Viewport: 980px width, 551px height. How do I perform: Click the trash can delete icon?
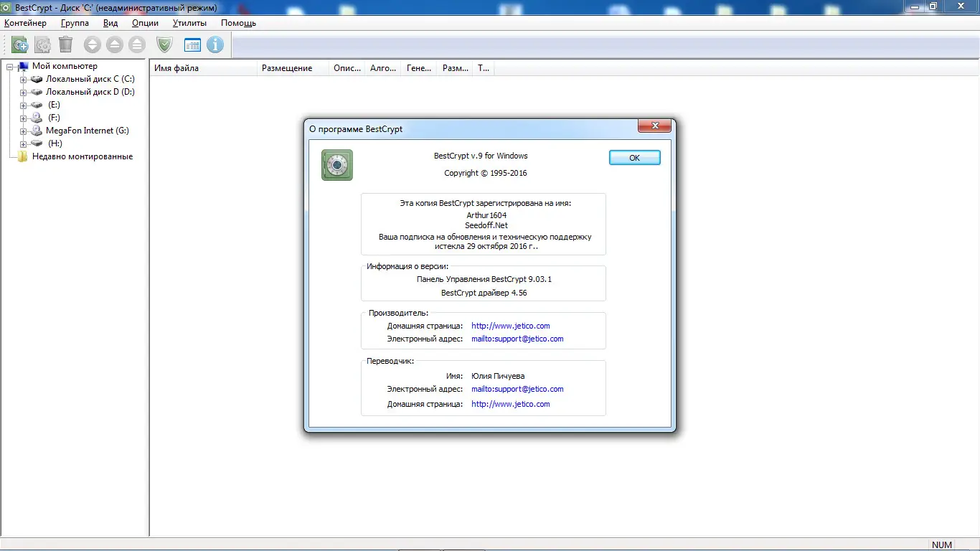65,44
